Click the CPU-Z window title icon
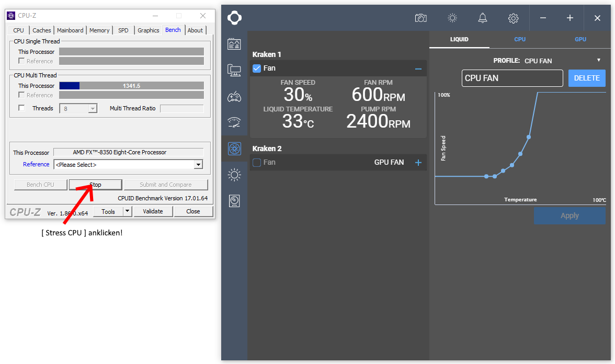 tap(11, 16)
